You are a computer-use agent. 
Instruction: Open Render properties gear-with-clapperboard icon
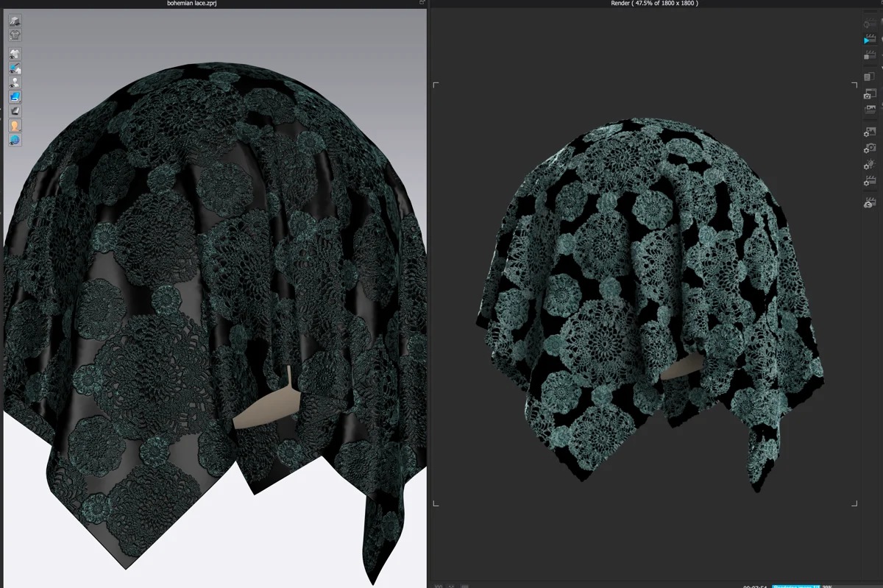tap(870, 181)
